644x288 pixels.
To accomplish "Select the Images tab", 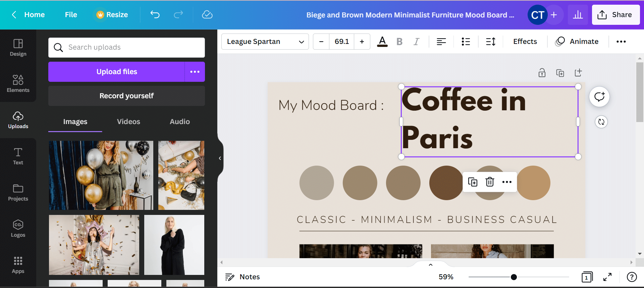I will pyautogui.click(x=75, y=122).
